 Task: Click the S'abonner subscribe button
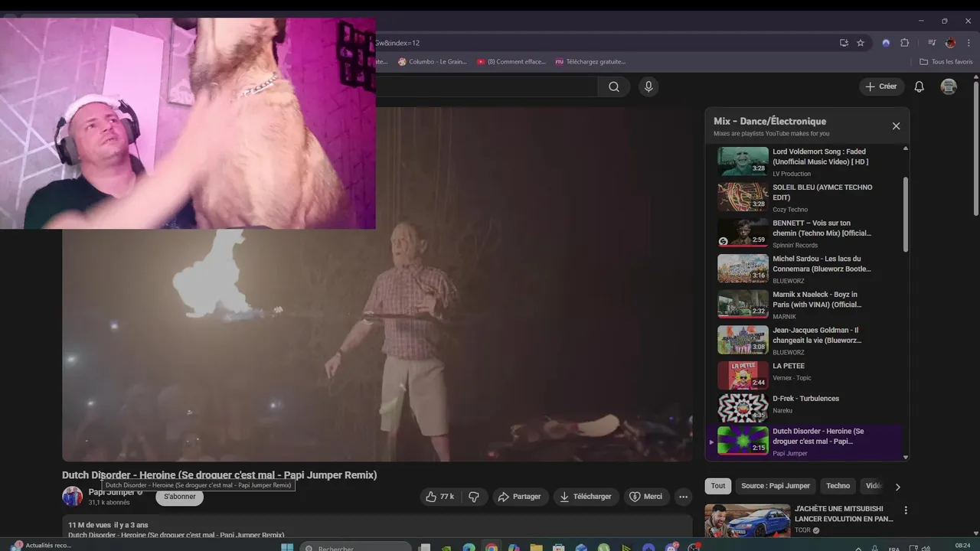pos(180,497)
